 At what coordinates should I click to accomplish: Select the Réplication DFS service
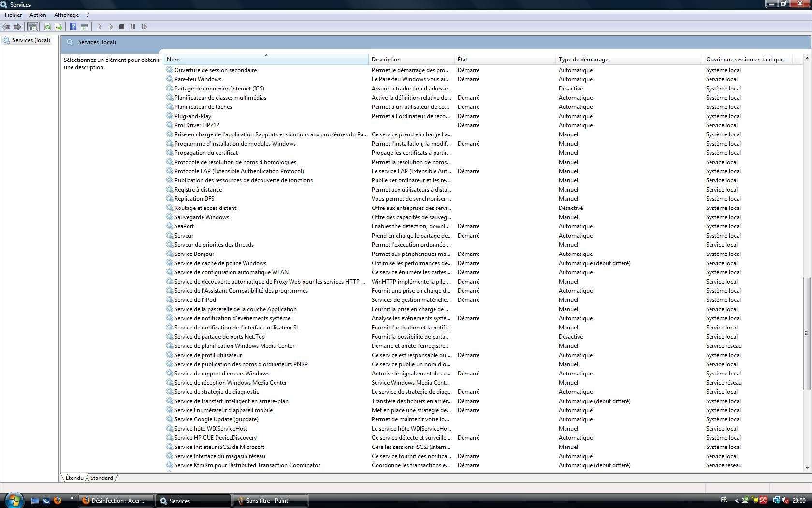point(194,199)
